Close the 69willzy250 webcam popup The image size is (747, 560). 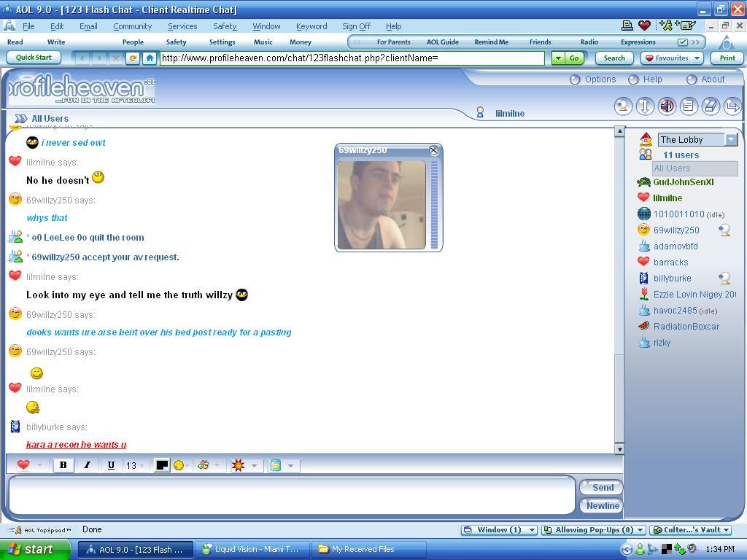pyautogui.click(x=433, y=150)
